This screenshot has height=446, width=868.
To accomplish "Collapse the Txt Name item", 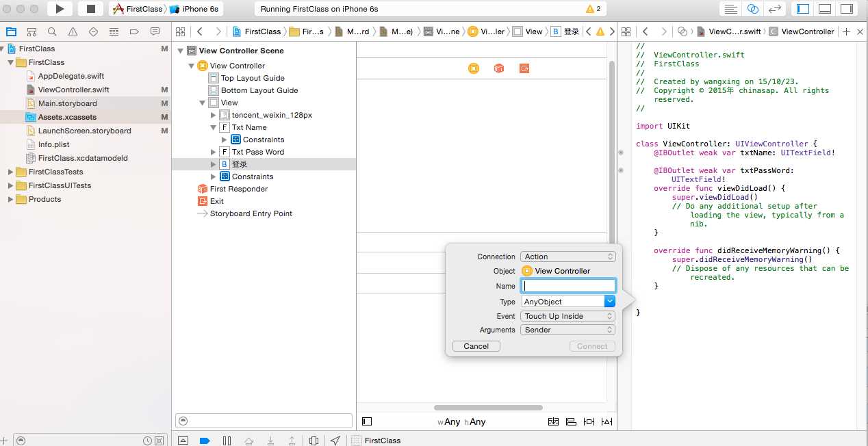I will [x=214, y=127].
